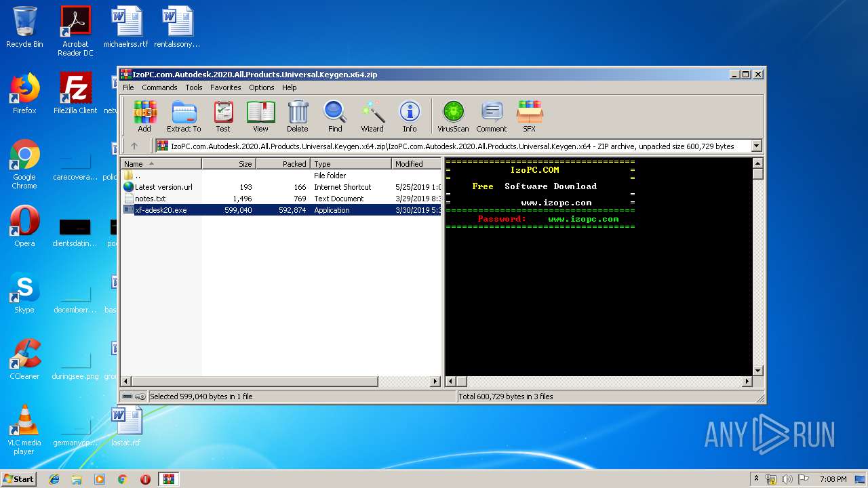Launch the Wizard wand icon
The height and width of the screenshot is (488, 868).
(x=372, y=116)
